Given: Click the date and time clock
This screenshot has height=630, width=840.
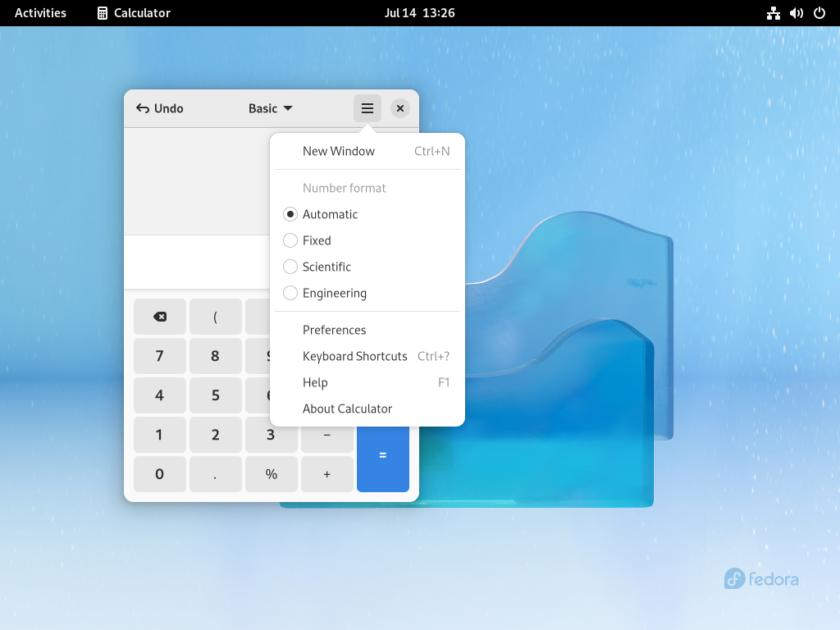Looking at the screenshot, I should tap(419, 13).
